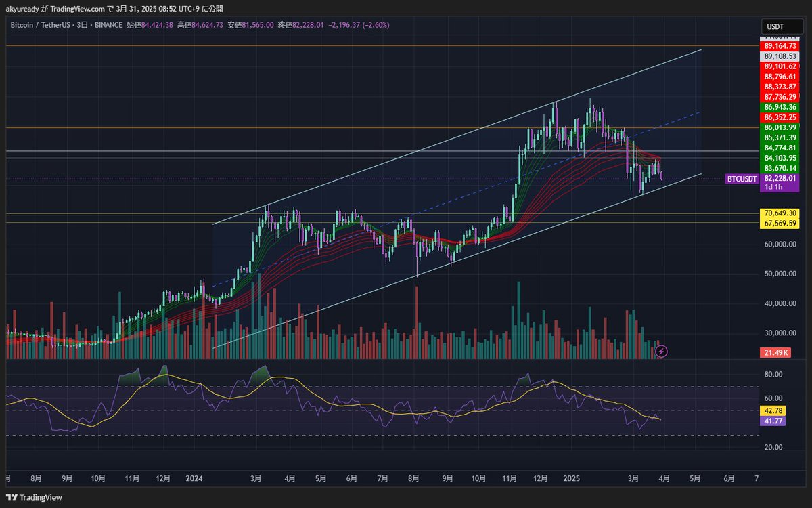
Task: Select the 83,670.14 price label
Action: click(779, 168)
